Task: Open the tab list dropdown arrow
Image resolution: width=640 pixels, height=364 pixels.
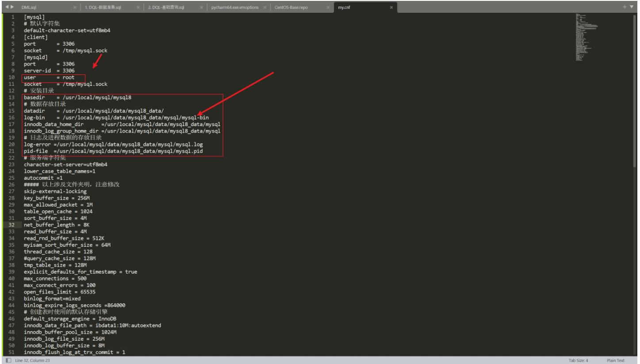Action: coord(631,7)
